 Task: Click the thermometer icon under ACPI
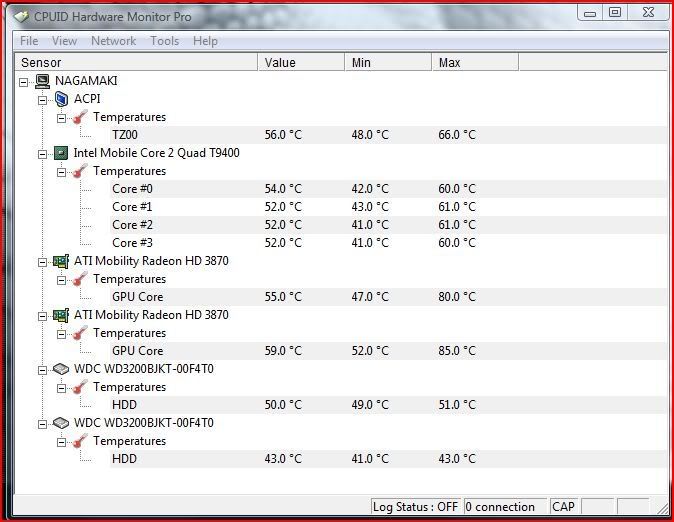tap(80, 117)
